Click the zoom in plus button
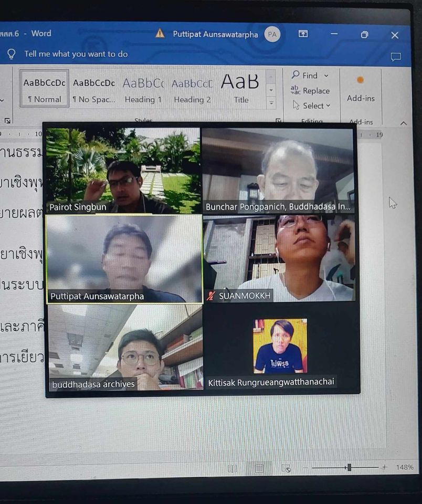 (x=384, y=467)
